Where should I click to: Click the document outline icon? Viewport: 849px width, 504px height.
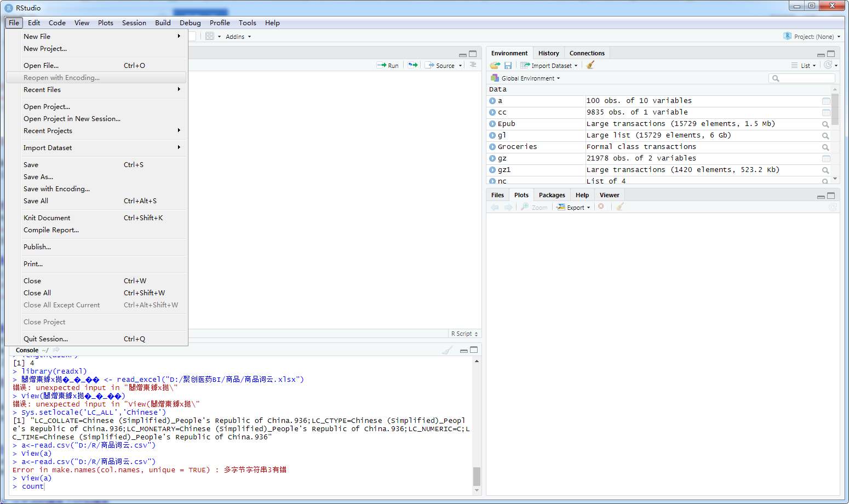point(473,65)
